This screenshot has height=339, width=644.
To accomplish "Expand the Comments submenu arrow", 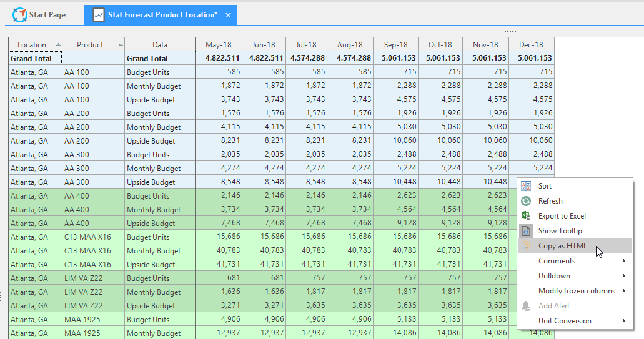I will [623, 260].
